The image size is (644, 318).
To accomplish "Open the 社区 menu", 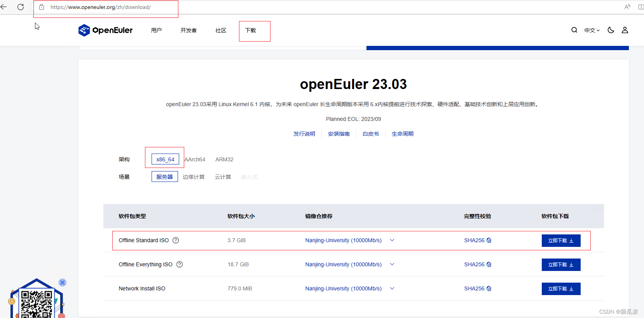I will 221,30.
